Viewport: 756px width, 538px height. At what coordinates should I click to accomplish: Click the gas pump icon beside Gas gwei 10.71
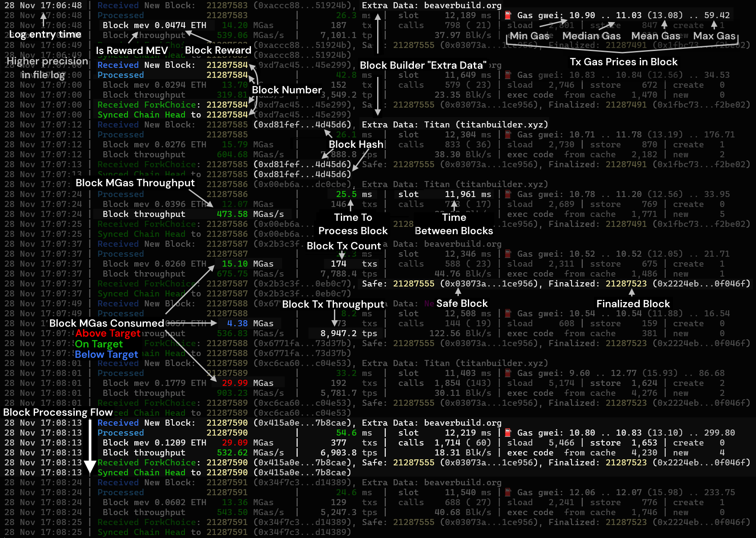(x=508, y=134)
